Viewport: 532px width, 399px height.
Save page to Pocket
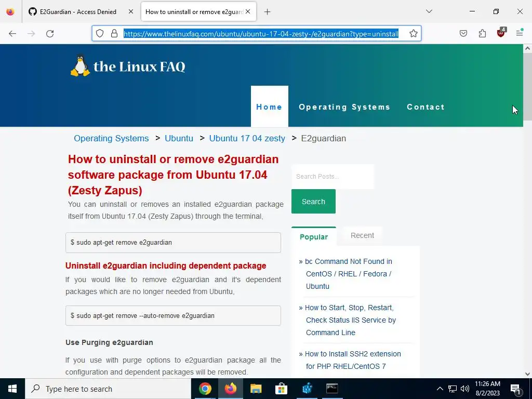pyautogui.click(x=463, y=33)
